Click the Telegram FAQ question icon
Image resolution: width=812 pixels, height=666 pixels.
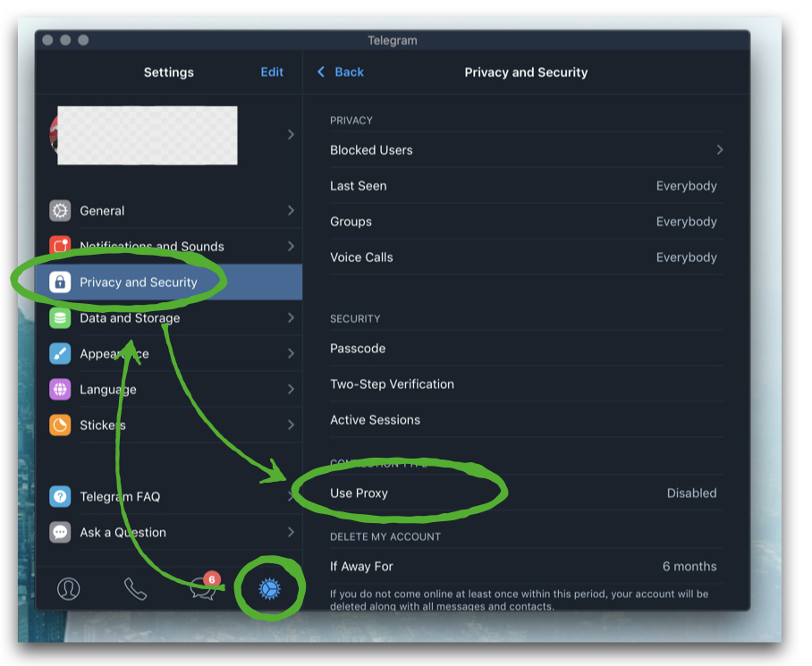point(60,497)
